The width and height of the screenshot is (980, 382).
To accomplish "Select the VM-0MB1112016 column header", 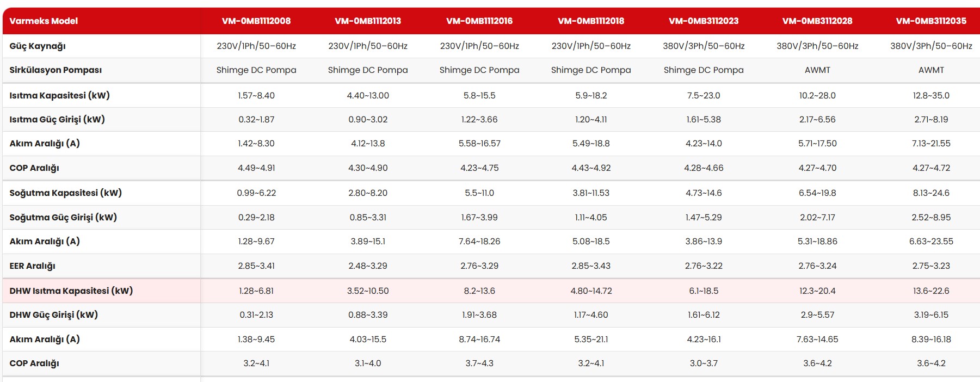I will pyautogui.click(x=479, y=21).
